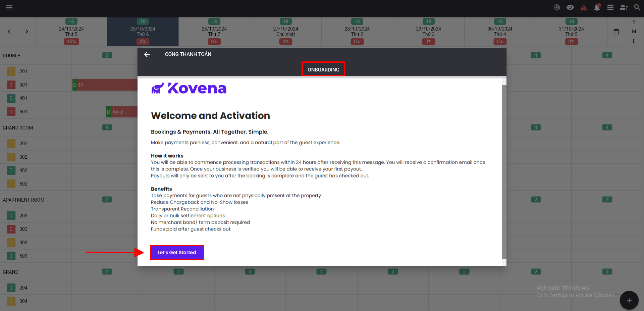Screen dimensions: 644x311
Task: Click the onboarding panel vertical scrollbar
Action: pyautogui.click(x=504, y=171)
